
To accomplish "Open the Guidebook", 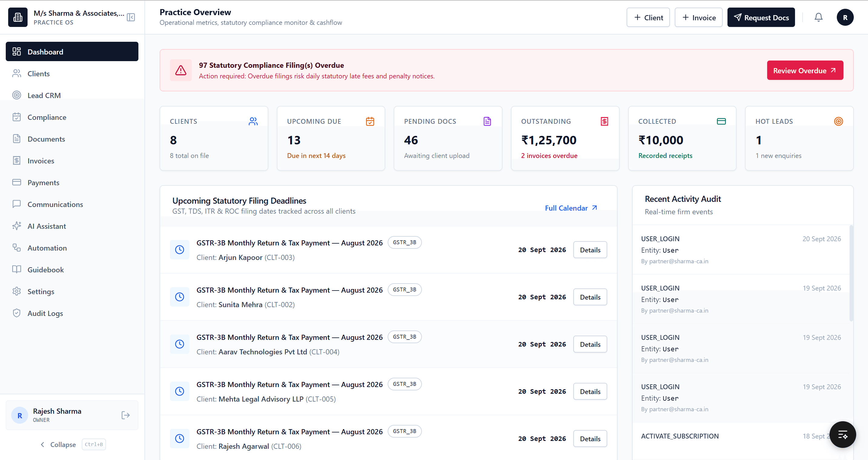I will (x=72, y=269).
